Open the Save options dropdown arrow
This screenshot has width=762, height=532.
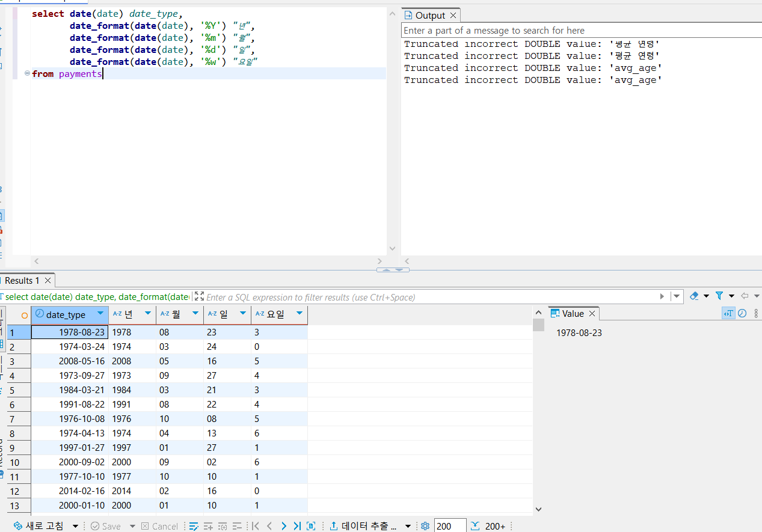tap(132, 526)
